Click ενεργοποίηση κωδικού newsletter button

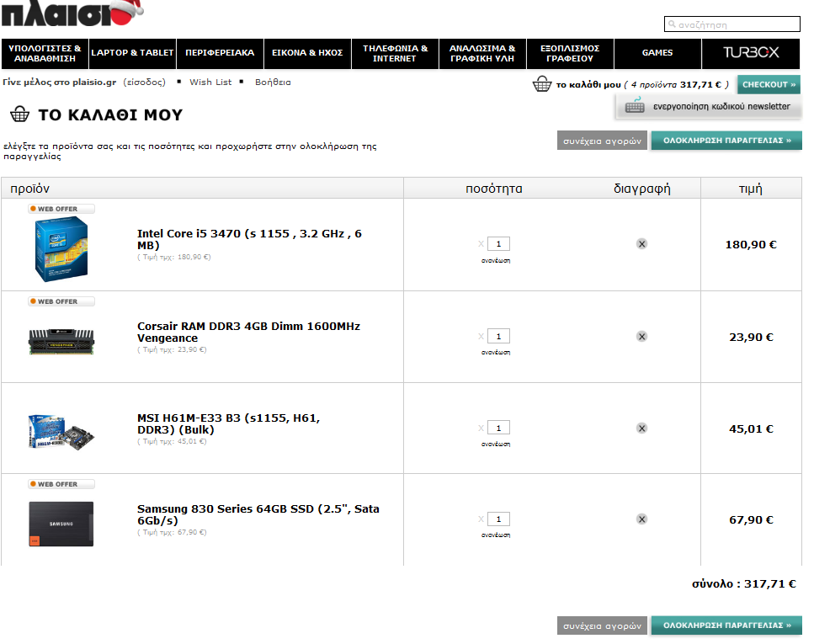point(709,106)
